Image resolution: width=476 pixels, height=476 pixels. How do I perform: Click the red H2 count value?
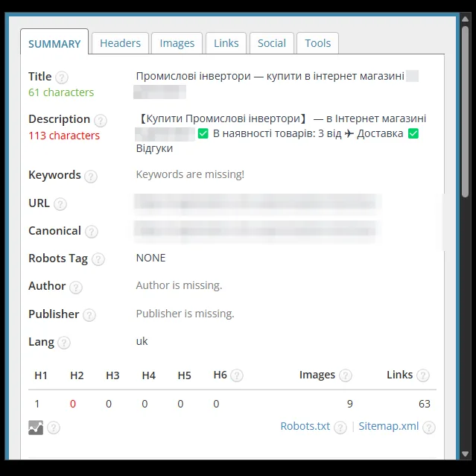73,404
